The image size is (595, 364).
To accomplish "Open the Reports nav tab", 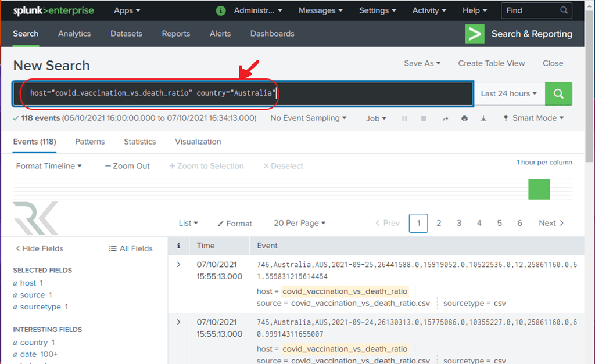I will 175,34.
